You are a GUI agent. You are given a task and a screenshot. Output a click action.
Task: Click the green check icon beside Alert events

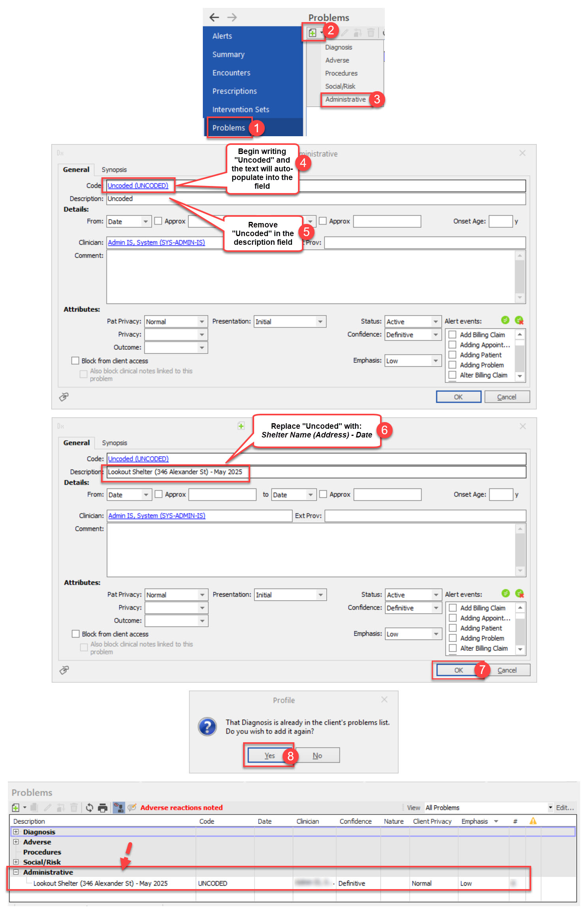tap(505, 320)
